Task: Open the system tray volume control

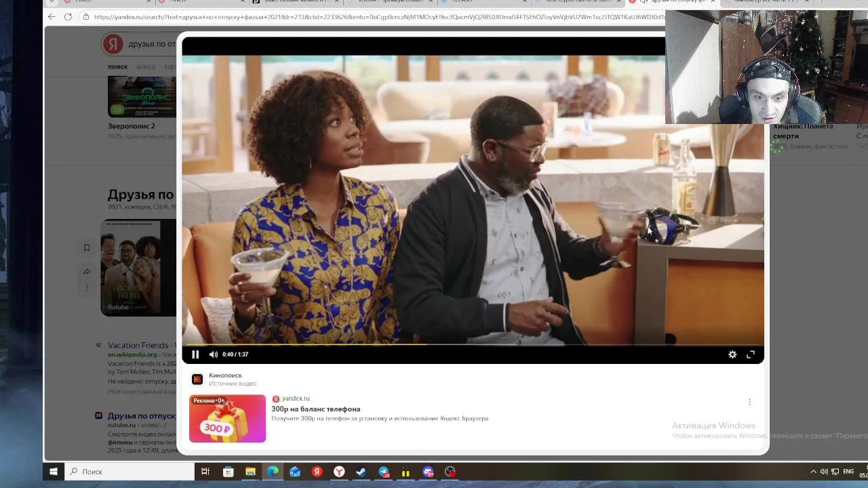Action: [x=824, y=472]
